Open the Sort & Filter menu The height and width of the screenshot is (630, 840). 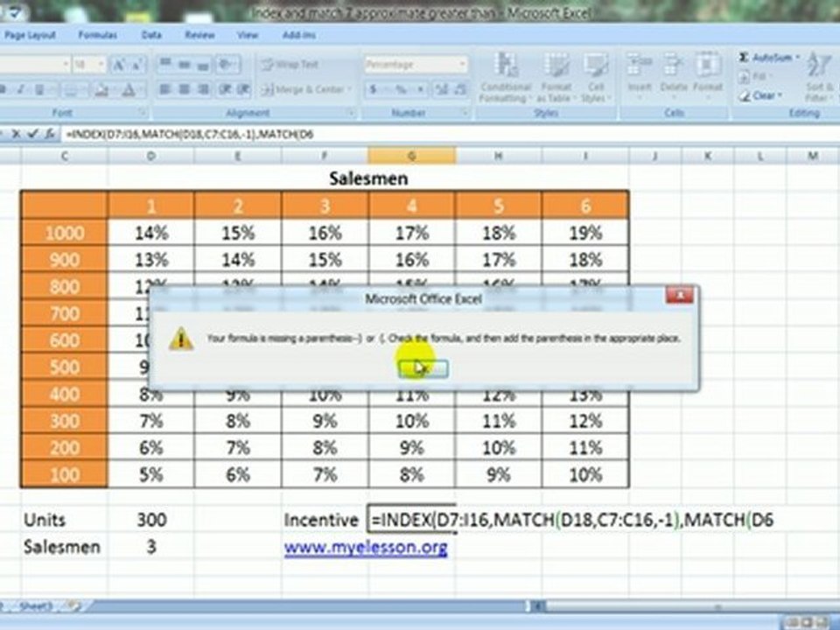(820, 77)
